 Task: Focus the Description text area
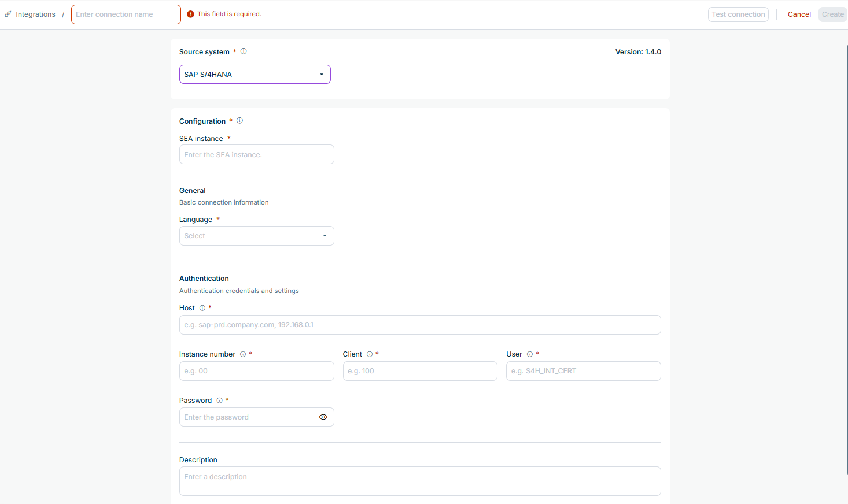click(420, 481)
